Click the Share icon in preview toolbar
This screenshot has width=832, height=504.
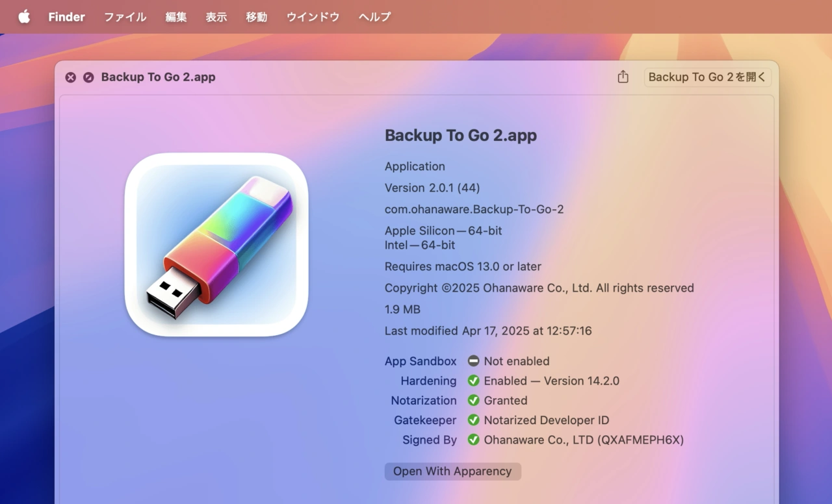(623, 77)
